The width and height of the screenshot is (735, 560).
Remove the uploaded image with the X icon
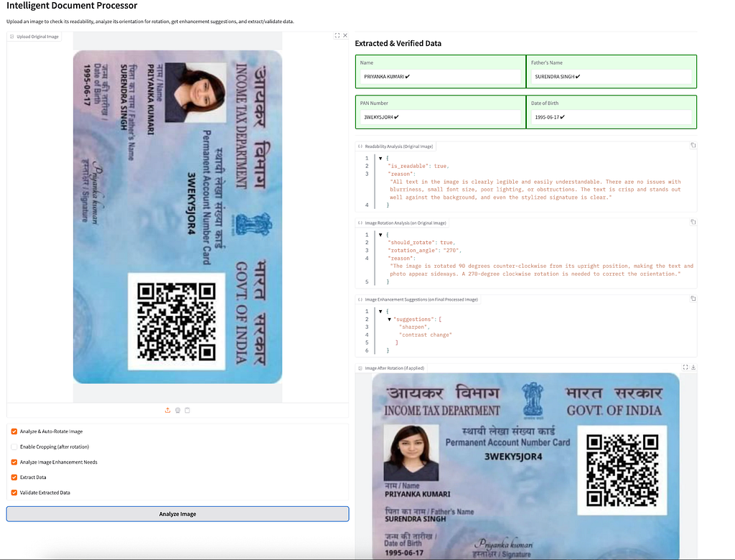[345, 36]
